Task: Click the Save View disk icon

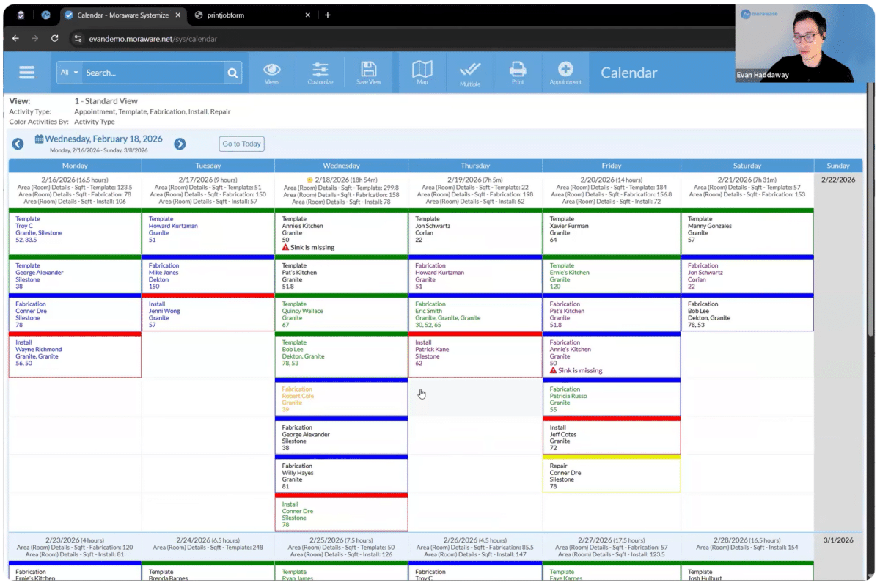Action: [x=368, y=72]
